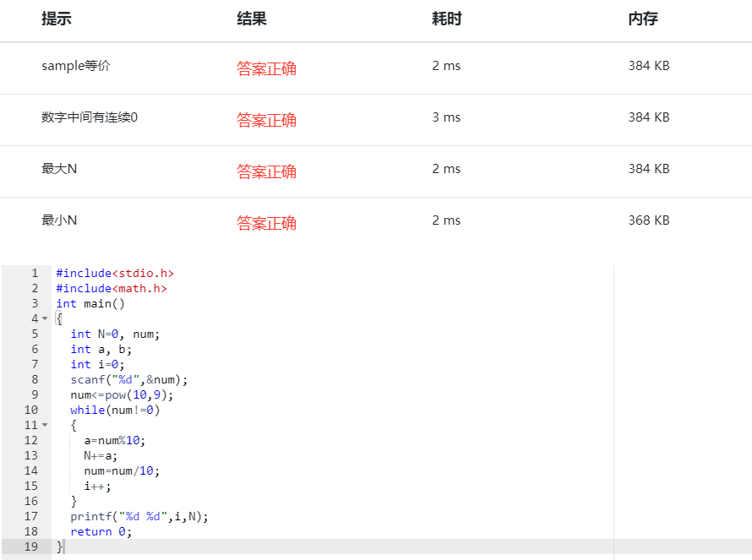The image size is (752, 560).
Task: Click line number 10 in the gutter
Action: [x=30, y=410]
